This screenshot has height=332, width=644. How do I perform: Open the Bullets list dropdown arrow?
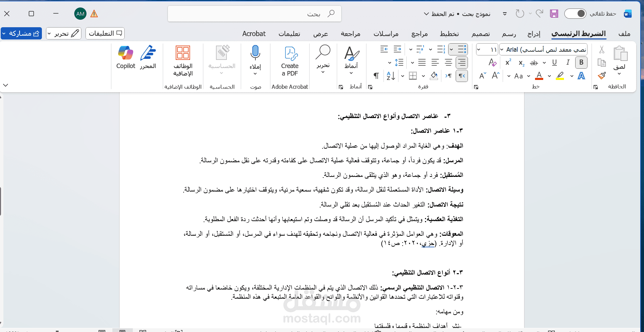pos(452,50)
